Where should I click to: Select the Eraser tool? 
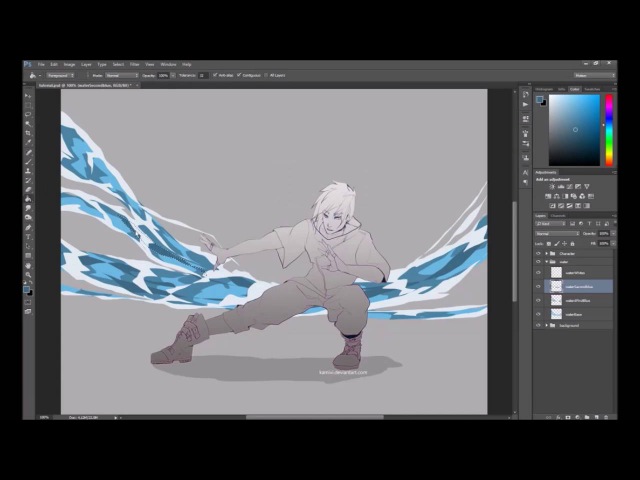coord(28,190)
